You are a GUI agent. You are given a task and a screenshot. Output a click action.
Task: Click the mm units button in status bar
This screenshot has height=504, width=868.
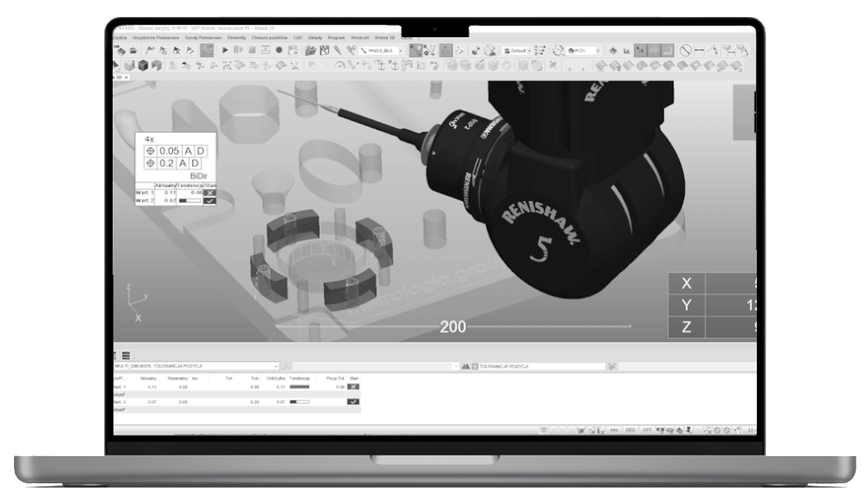613,430
